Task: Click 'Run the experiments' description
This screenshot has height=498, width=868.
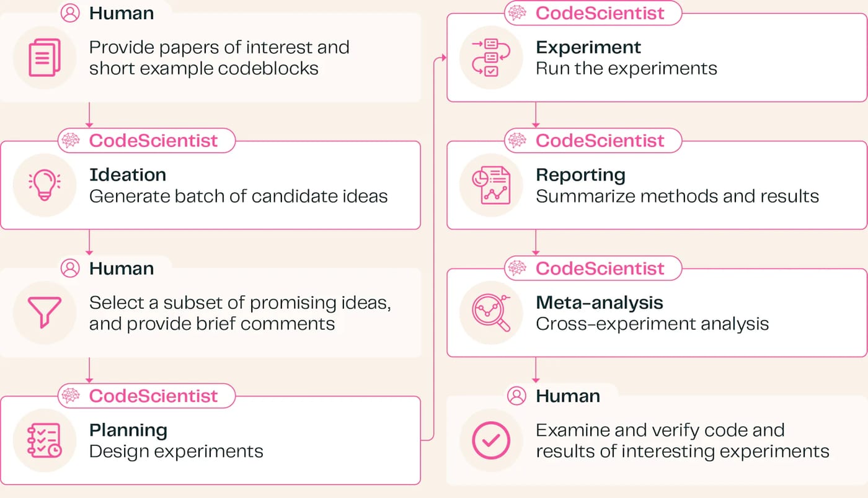Action: pos(626,68)
